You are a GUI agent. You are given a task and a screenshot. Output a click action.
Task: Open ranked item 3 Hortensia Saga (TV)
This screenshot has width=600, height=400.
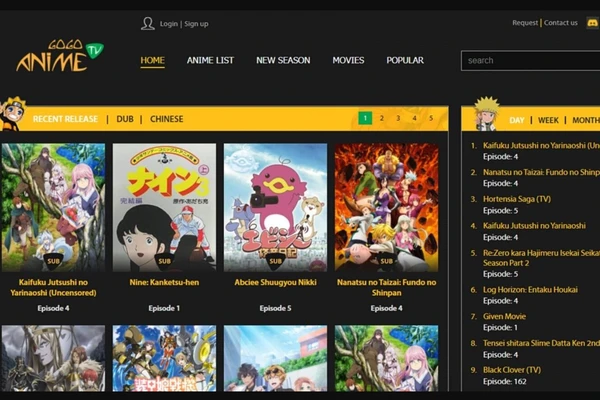(x=517, y=199)
